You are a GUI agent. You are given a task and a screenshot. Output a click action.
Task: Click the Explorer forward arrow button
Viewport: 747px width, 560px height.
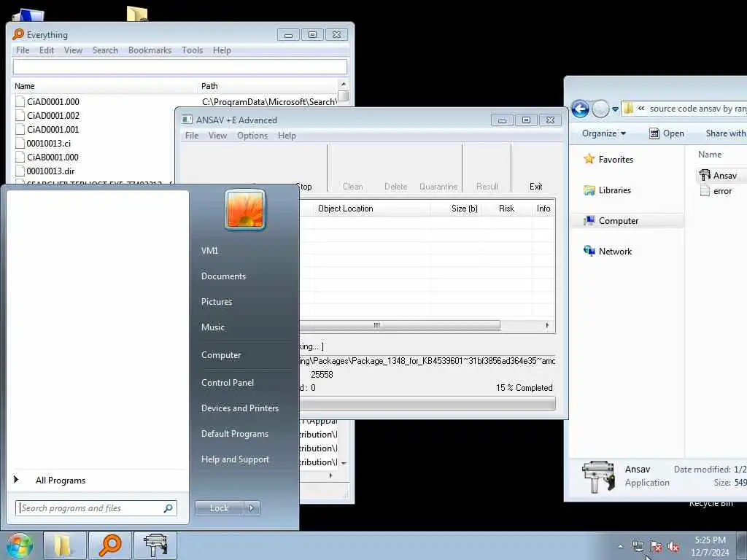click(600, 109)
